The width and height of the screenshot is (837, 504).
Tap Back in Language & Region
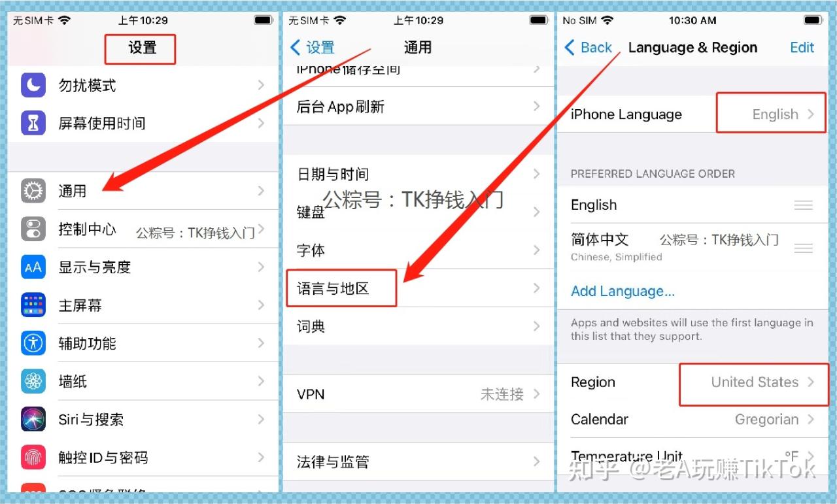pos(588,47)
